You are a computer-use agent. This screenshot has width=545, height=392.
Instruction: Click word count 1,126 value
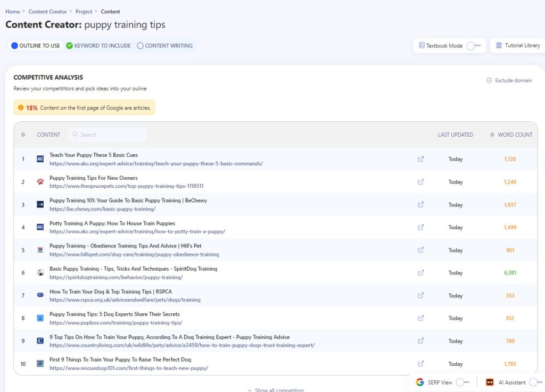[x=510, y=159]
